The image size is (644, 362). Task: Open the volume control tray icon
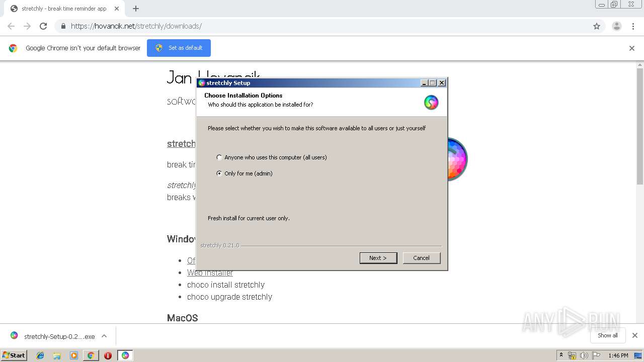coord(584,355)
